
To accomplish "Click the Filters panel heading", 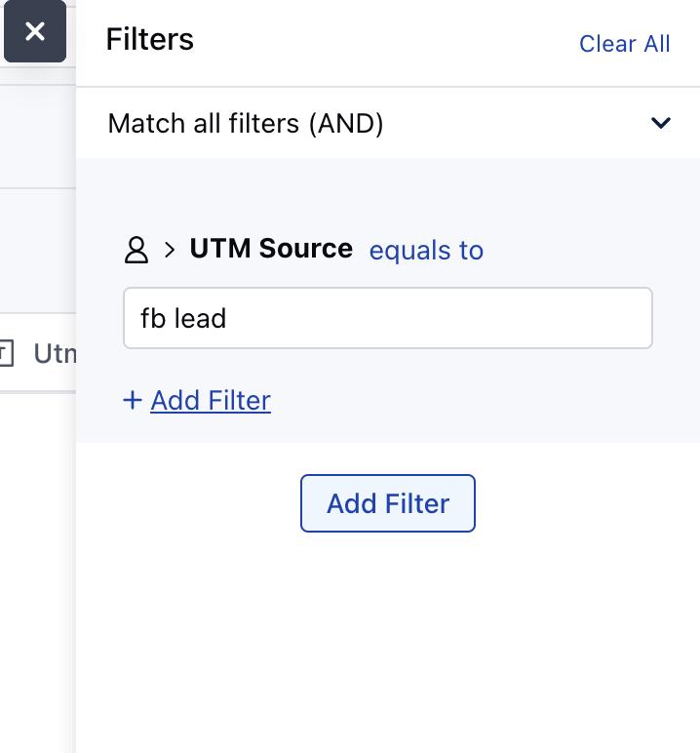I will (150, 39).
